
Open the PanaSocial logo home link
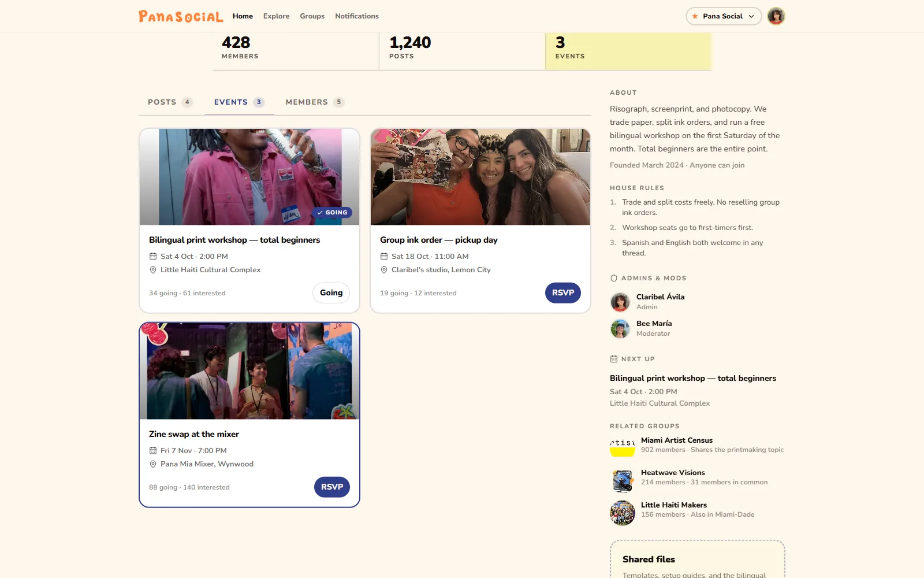pyautogui.click(x=181, y=16)
